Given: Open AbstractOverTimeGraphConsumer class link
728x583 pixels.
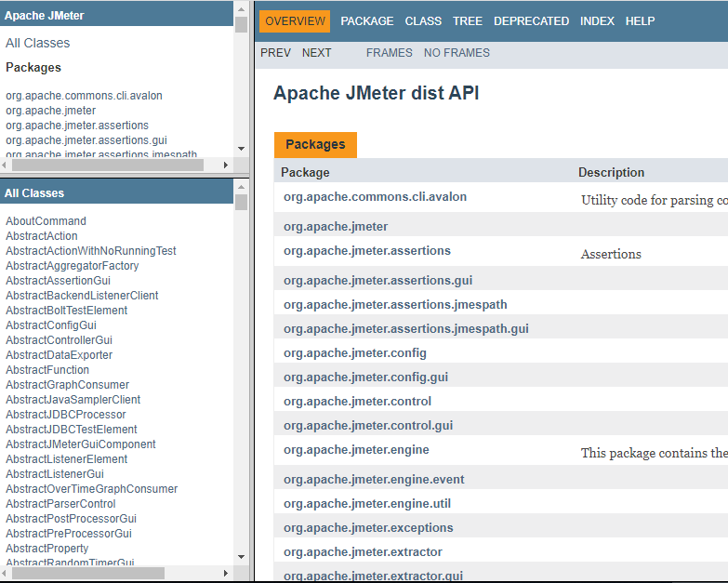Looking at the screenshot, I should tap(91, 489).
